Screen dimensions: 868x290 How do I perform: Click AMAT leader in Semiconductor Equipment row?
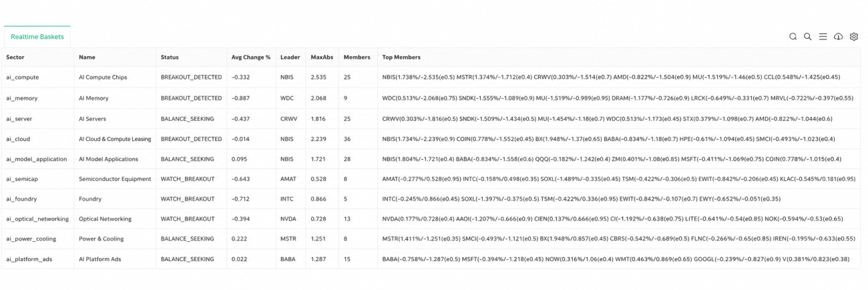[289, 179]
